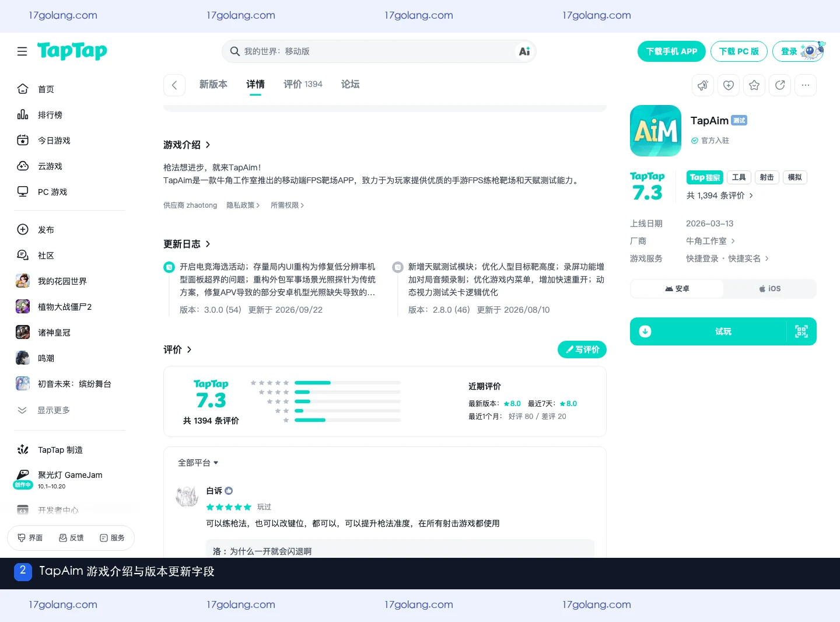Go back with the left arrow button
Viewport: 840px width, 622px height.
174,85
